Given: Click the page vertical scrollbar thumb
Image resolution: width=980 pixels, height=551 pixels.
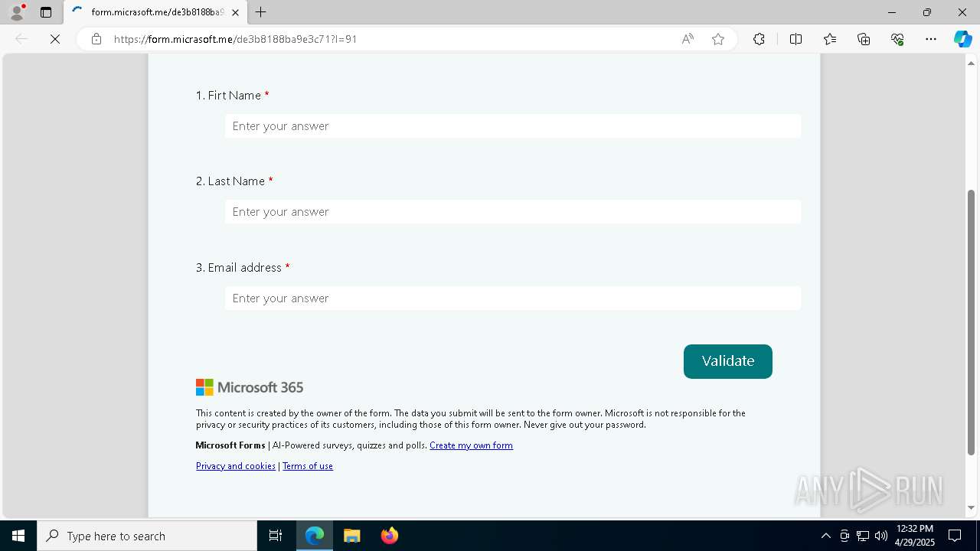Looking at the screenshot, I should [972, 321].
